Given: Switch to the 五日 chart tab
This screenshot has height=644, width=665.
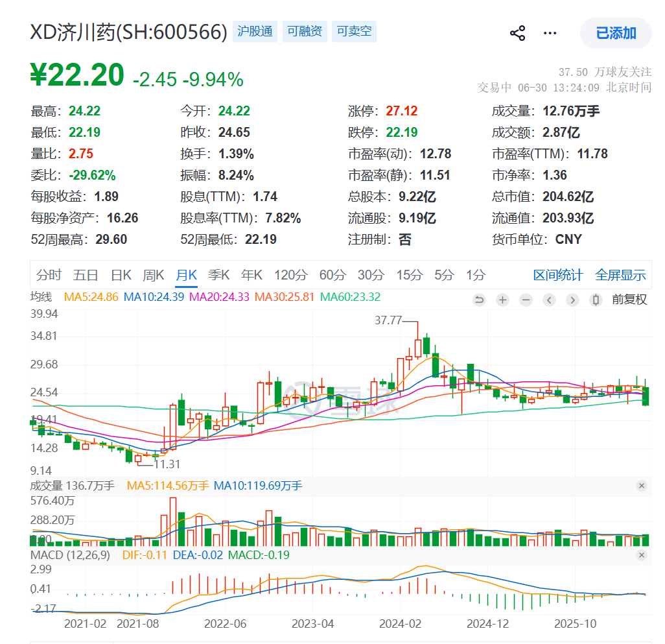Looking at the screenshot, I should coord(86,275).
